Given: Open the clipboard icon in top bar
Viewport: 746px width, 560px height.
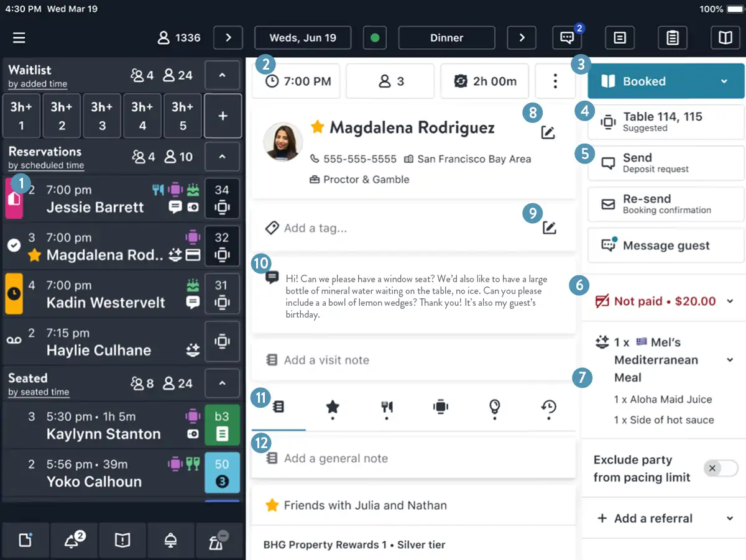Looking at the screenshot, I should tap(673, 38).
